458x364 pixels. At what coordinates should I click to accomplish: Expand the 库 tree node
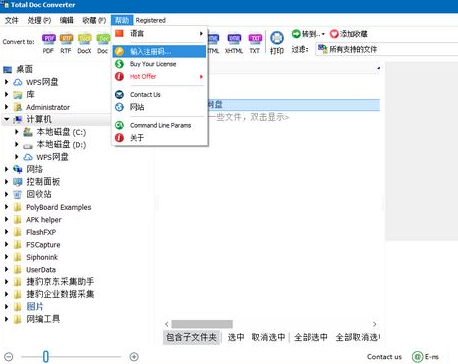[x=6, y=95]
